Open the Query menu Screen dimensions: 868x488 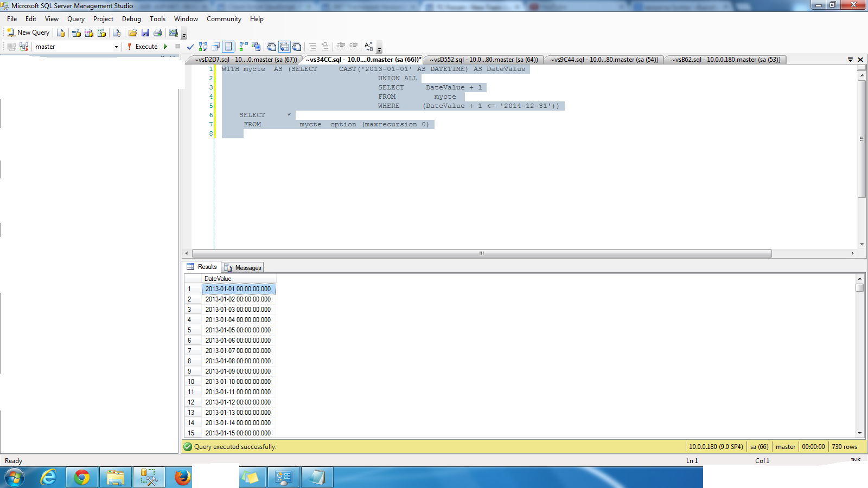76,19
